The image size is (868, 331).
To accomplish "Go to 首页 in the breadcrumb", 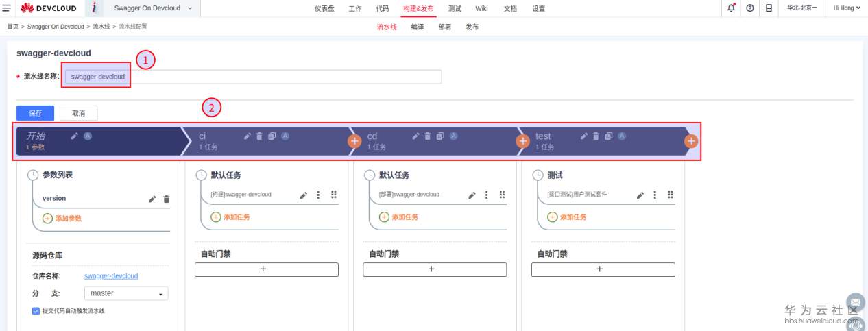I will (x=12, y=27).
